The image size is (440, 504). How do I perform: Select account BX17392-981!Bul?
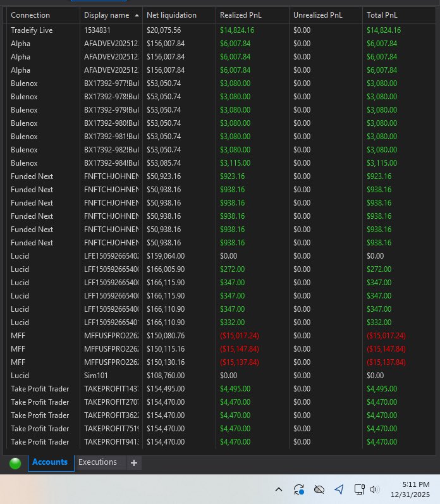pos(111,137)
